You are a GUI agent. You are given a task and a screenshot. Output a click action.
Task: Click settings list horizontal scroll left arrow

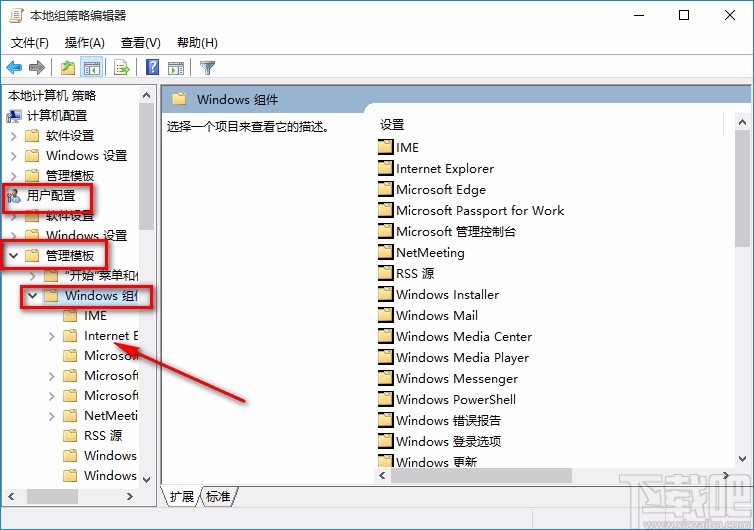pos(382,476)
